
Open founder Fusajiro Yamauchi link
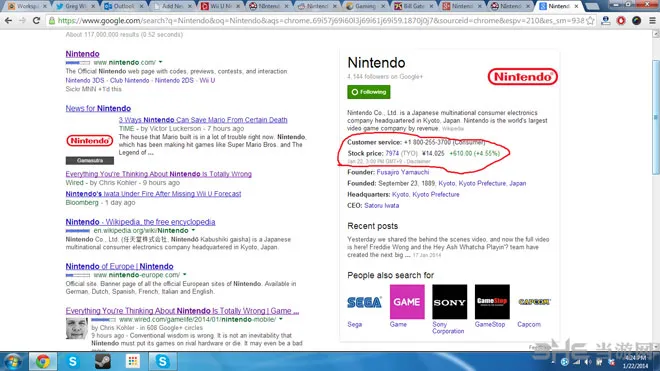[403, 172]
